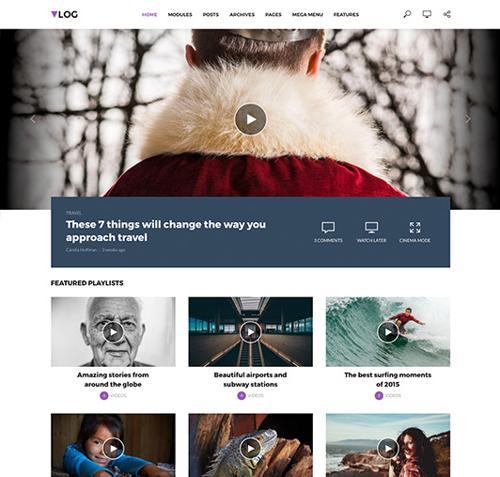Add video to Watch Later in blue panel

[x=371, y=232]
